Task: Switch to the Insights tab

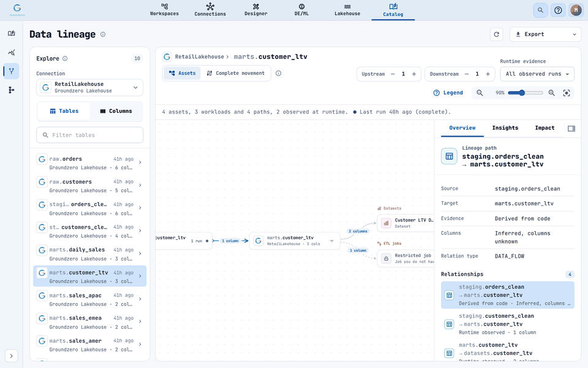Action: pyautogui.click(x=505, y=128)
